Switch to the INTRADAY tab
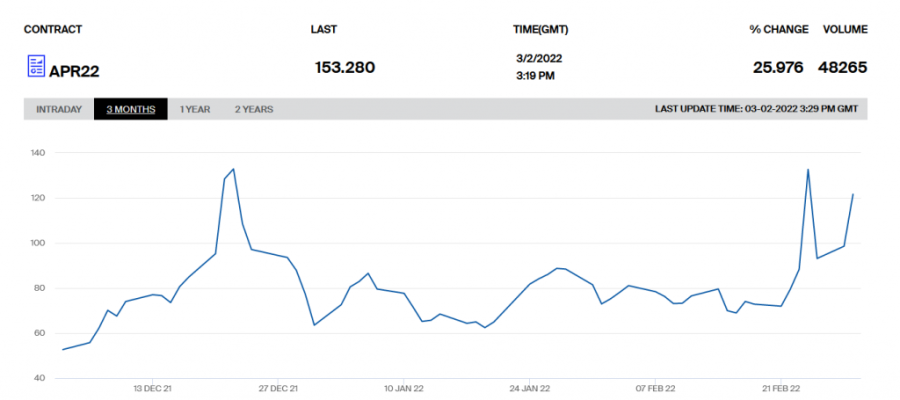The image size is (900, 400). point(59,109)
